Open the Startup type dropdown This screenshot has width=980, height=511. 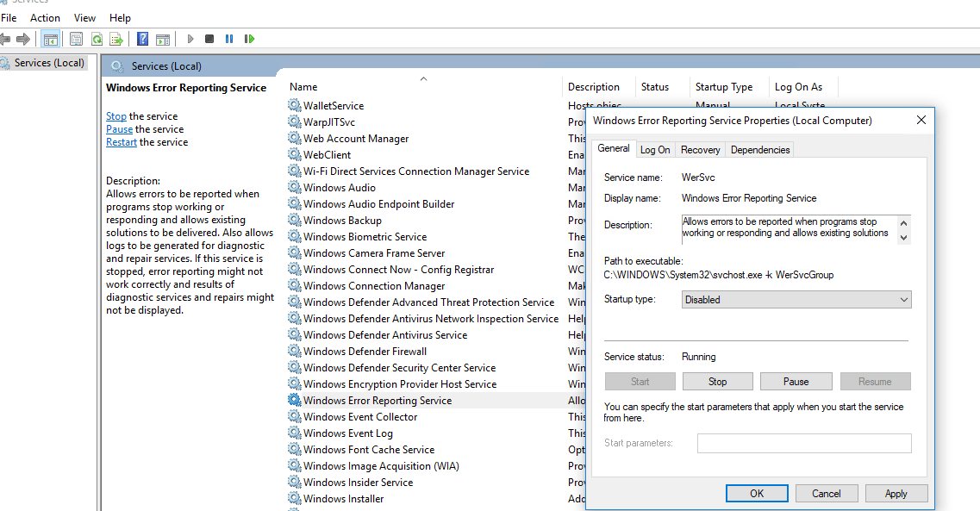click(x=796, y=300)
